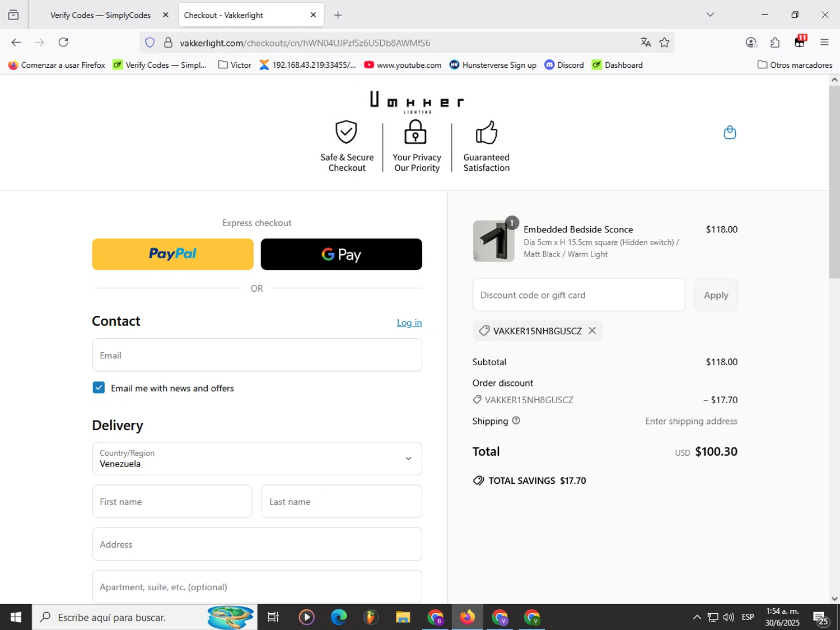Click the Embedded Bedside Sconce product thumbnail

(x=493, y=241)
